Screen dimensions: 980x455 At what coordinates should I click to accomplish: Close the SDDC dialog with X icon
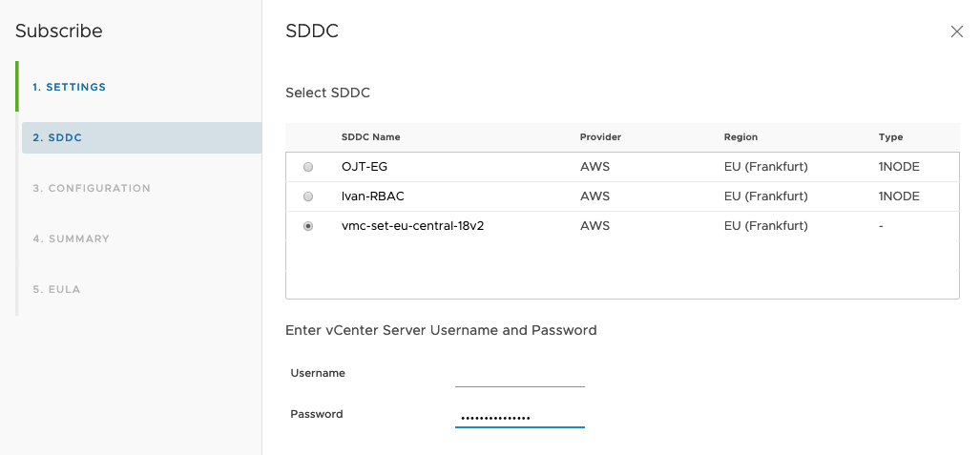coord(957,31)
